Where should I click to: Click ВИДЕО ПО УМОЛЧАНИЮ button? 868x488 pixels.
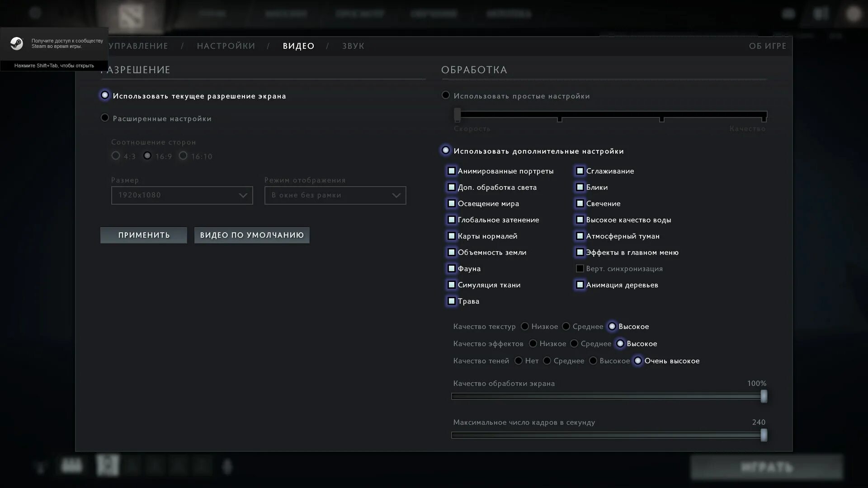(x=252, y=235)
